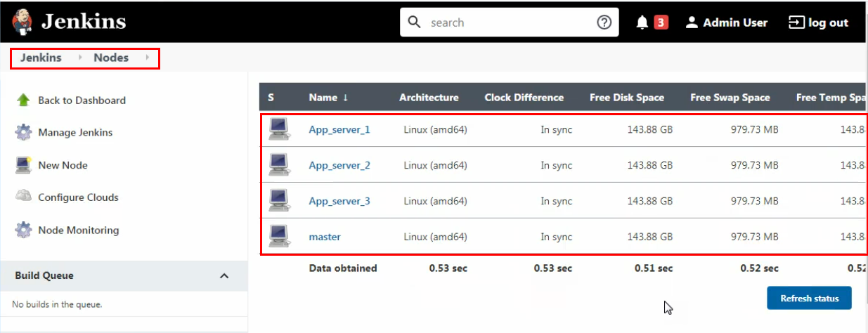868x333 pixels.
Task: Click 'No builds in the queue.' text
Action: click(x=57, y=305)
